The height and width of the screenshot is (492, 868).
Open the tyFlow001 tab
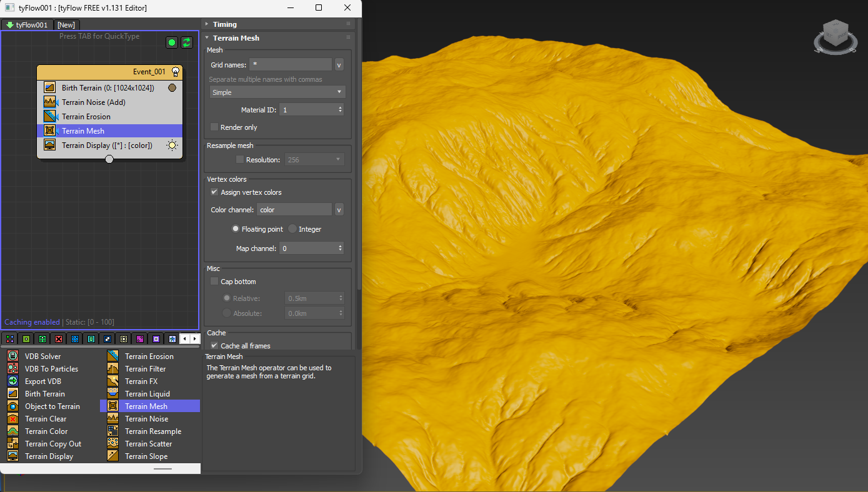click(27, 25)
